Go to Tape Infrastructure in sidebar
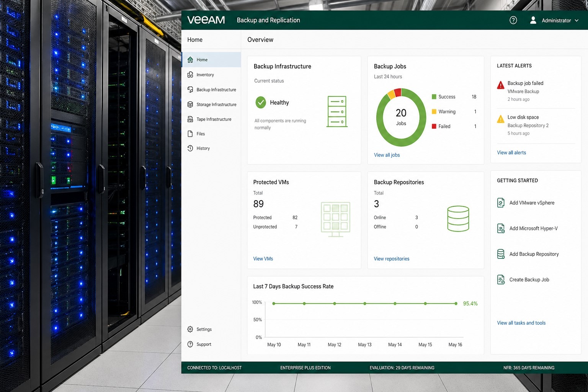 pyautogui.click(x=214, y=119)
